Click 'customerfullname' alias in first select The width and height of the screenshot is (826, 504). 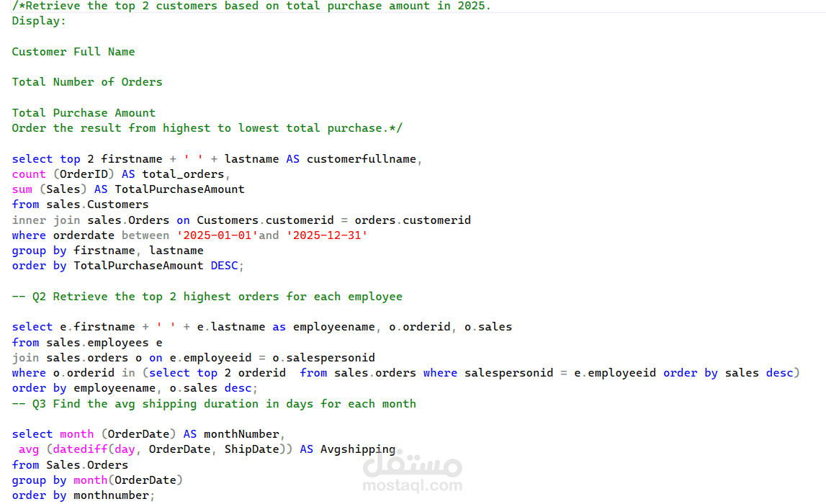click(362, 159)
